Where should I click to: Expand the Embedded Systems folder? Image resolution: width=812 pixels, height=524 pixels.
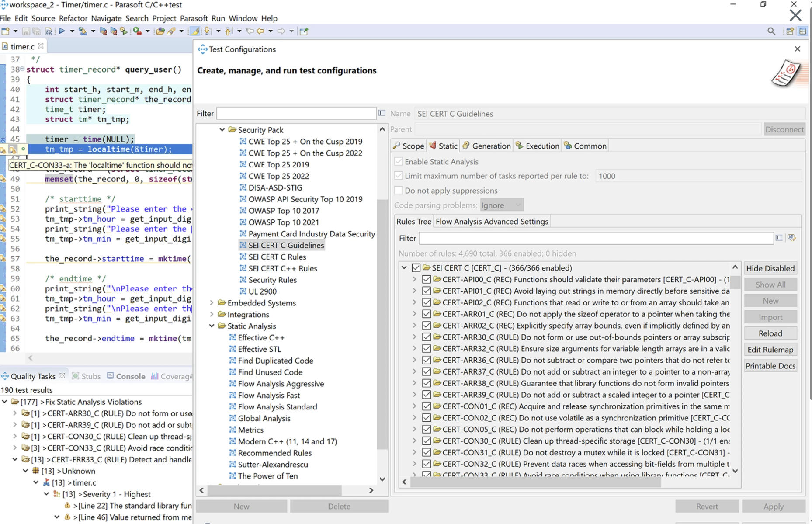212,302
